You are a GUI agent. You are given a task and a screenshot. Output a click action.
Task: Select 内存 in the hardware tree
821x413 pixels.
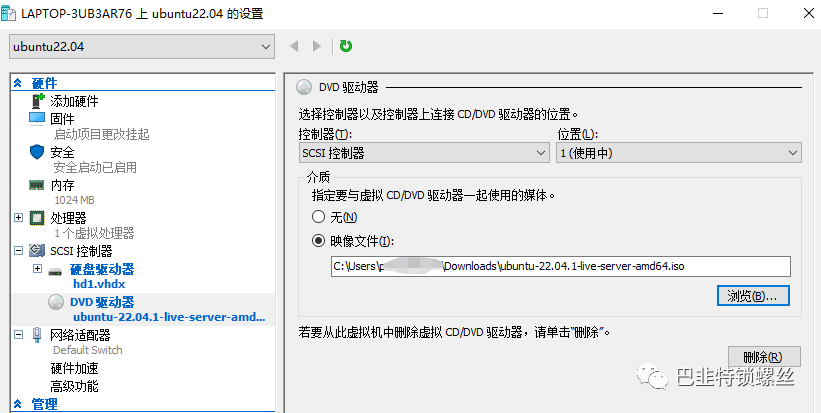pos(62,185)
